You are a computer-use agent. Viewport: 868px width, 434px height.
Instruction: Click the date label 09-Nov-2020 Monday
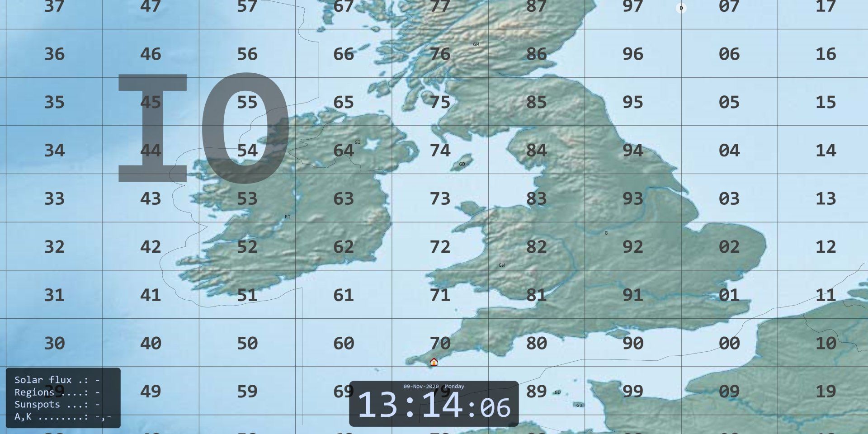click(x=433, y=387)
